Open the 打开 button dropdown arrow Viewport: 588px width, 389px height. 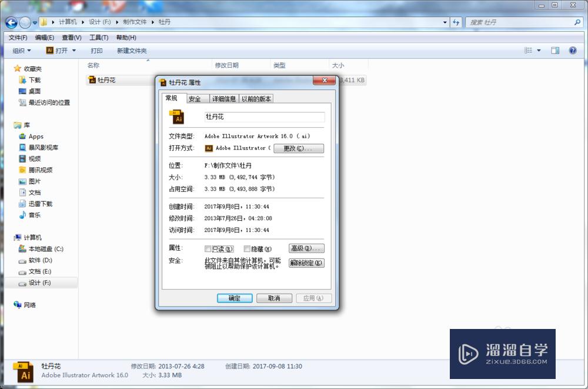pyautogui.click(x=73, y=51)
